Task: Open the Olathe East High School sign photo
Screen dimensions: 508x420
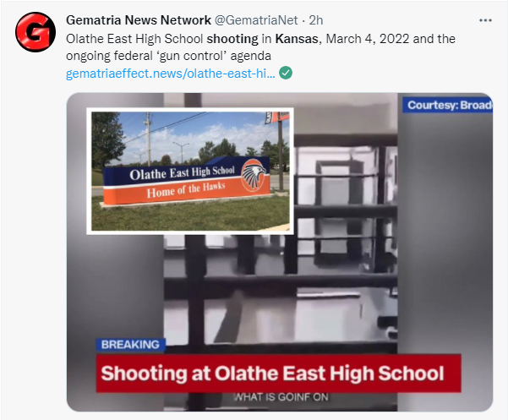Action: pyautogui.click(x=190, y=171)
